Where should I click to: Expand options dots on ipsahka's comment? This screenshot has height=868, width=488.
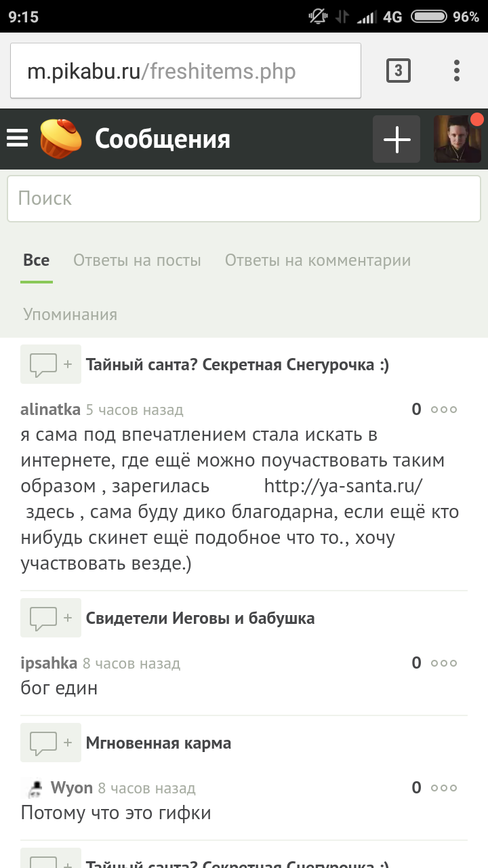click(444, 663)
